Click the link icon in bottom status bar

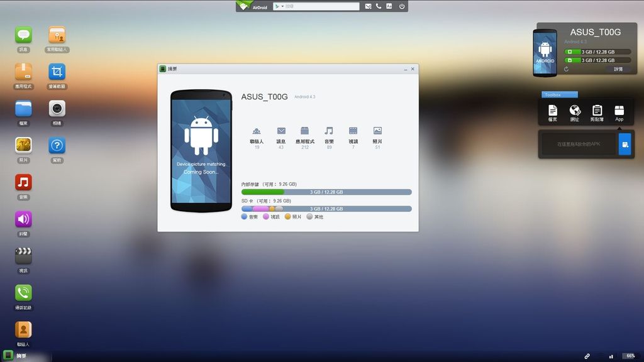click(587, 356)
